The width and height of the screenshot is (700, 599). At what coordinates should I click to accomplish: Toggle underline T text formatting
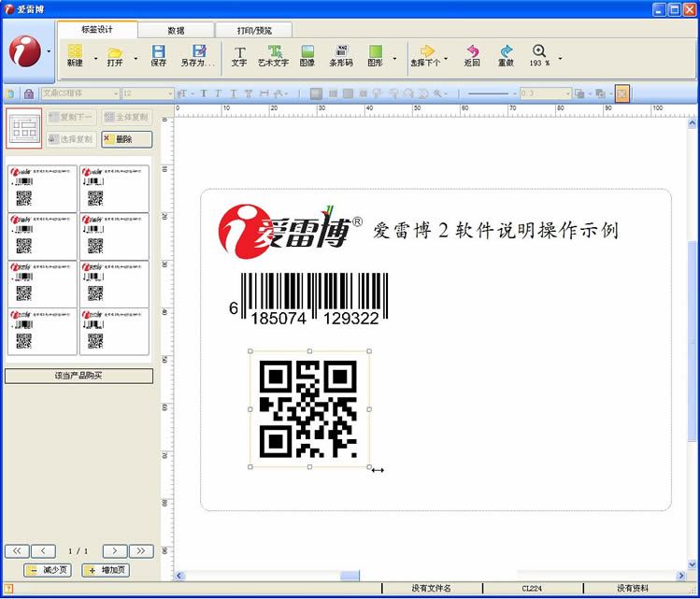[233, 93]
